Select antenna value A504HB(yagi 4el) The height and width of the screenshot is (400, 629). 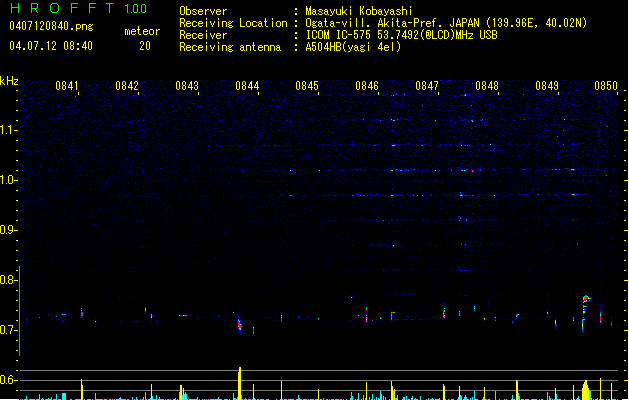click(353, 47)
